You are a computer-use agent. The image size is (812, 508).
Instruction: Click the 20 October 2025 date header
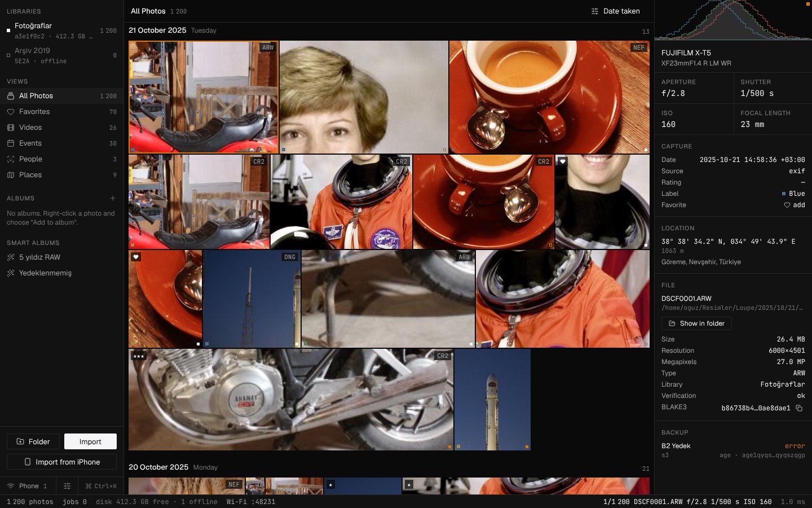pyautogui.click(x=158, y=467)
